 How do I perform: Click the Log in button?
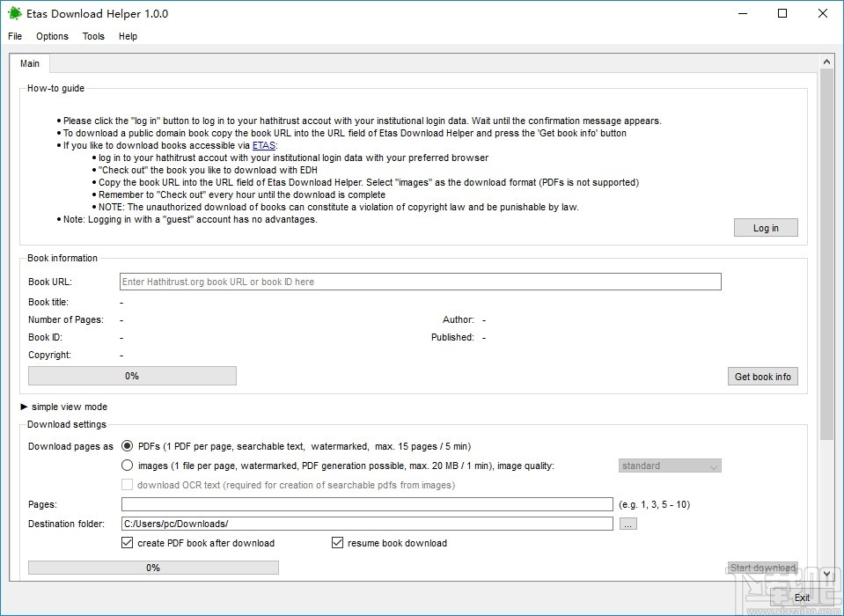click(765, 227)
